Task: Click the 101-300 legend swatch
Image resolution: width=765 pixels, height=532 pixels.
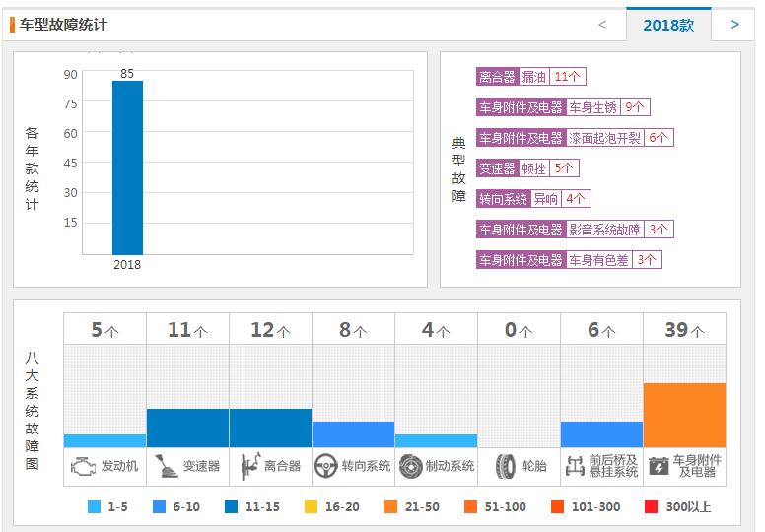Action: pyautogui.click(x=558, y=507)
